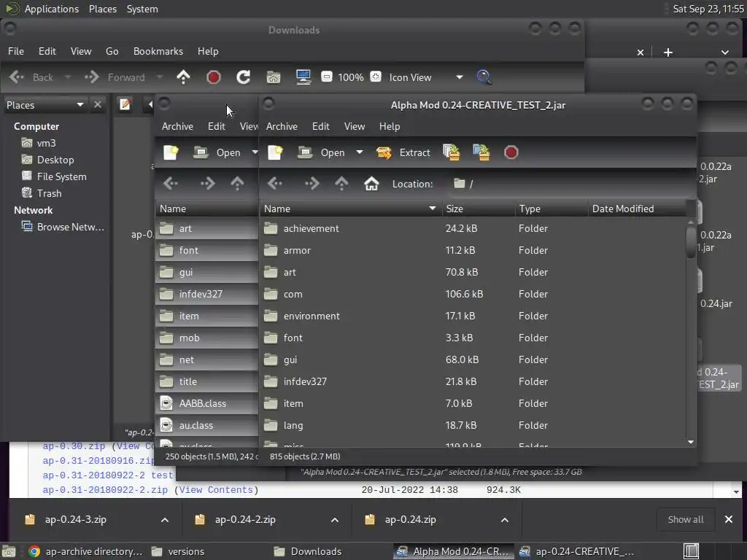
Task: Open Edit menu in Alpha Mod jar window
Action: tap(321, 126)
